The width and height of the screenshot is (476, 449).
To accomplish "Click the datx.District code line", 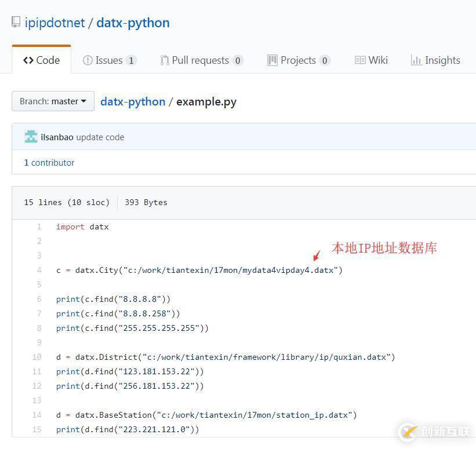I will tap(226, 357).
